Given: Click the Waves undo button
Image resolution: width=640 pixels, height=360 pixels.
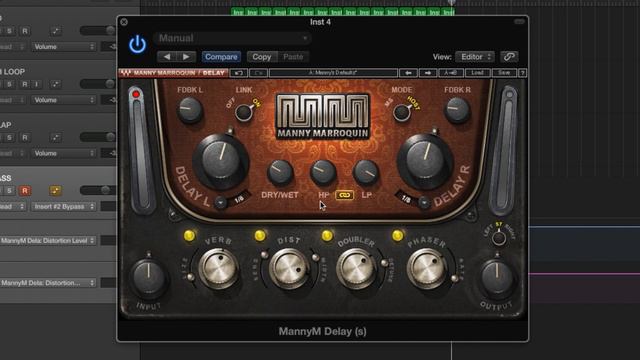Looking at the screenshot, I should pyautogui.click(x=239, y=73).
